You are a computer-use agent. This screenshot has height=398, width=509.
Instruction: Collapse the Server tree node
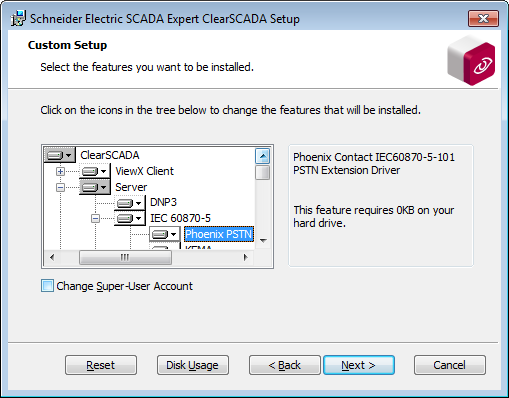[60, 187]
